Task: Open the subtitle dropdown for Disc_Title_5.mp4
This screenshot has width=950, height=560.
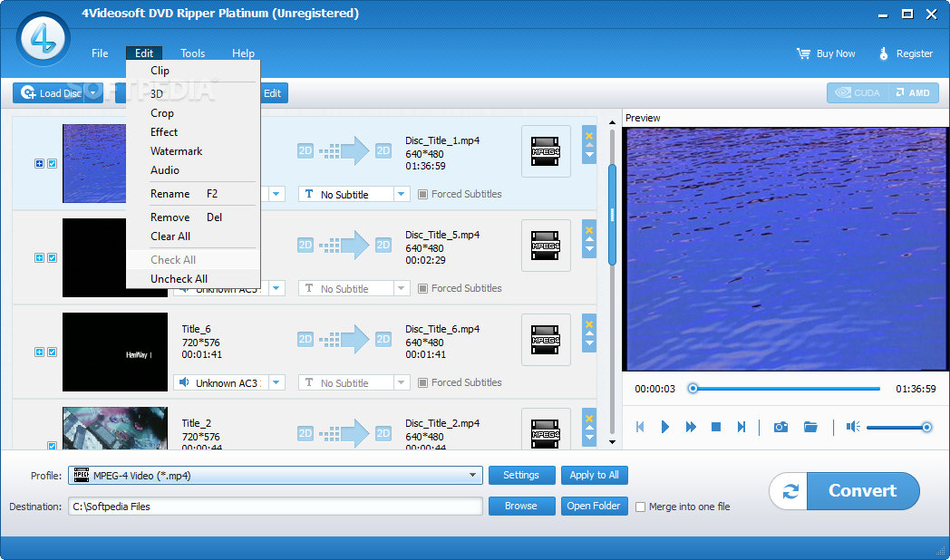Action: (401, 289)
